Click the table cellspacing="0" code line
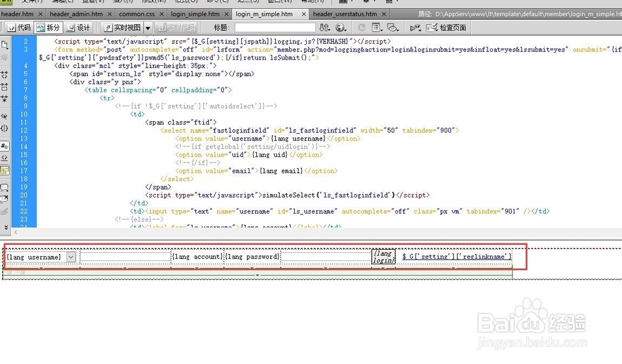Viewport: 622px width, 364px height. 158,90
